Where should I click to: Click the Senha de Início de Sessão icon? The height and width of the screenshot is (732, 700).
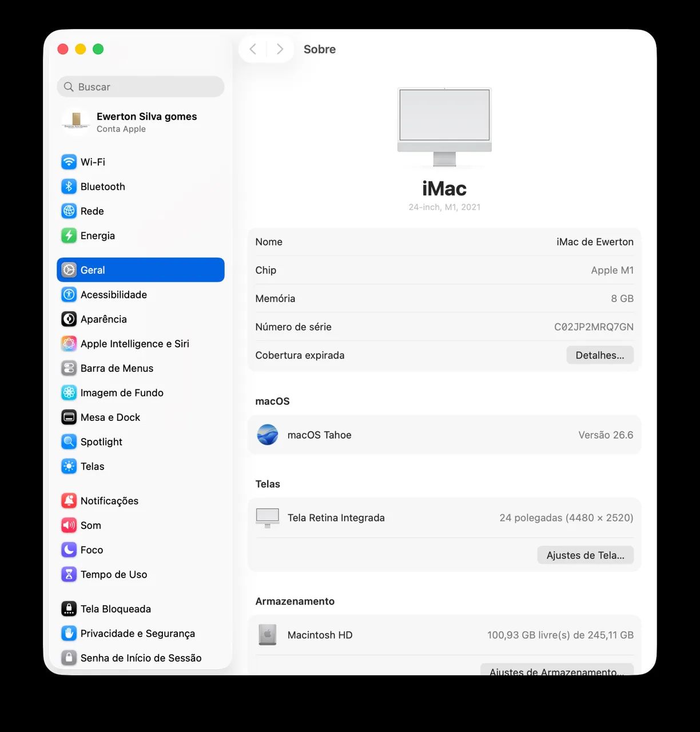point(69,658)
